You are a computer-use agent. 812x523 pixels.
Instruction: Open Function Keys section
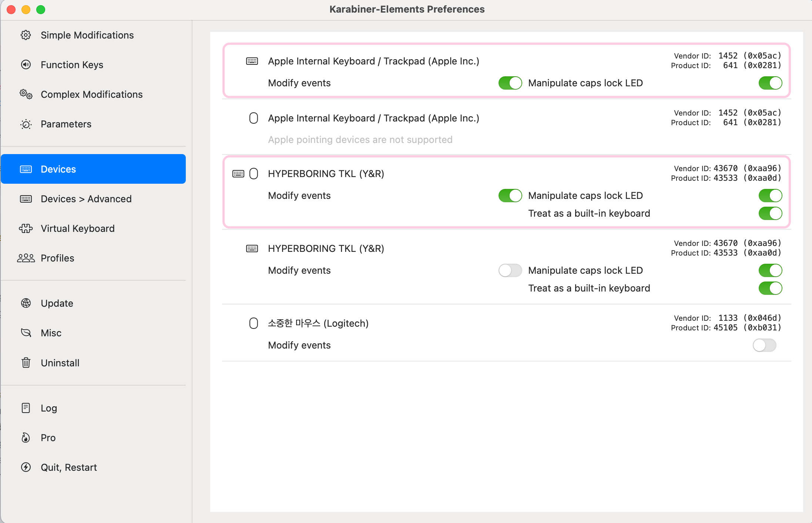click(x=93, y=65)
